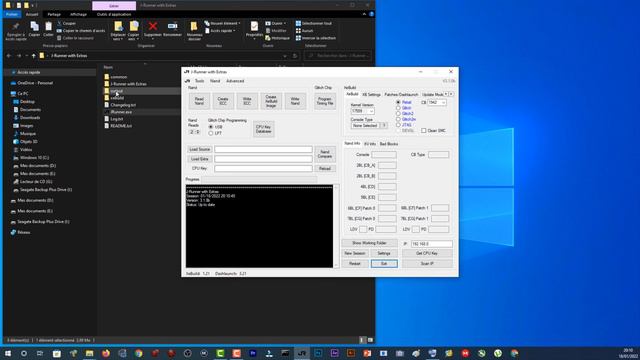Switch to the XeBuild Settings tab
The image size is (640, 360).
coord(371,94)
